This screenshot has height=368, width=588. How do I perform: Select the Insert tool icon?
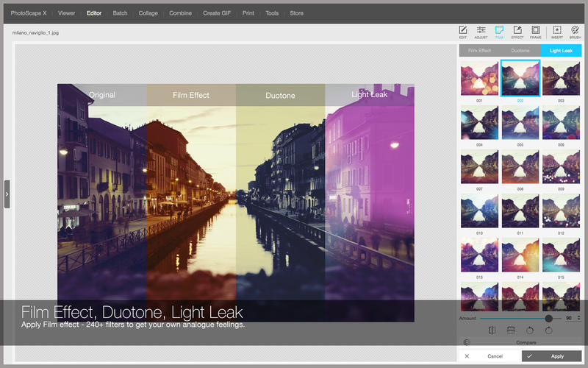coord(557,31)
